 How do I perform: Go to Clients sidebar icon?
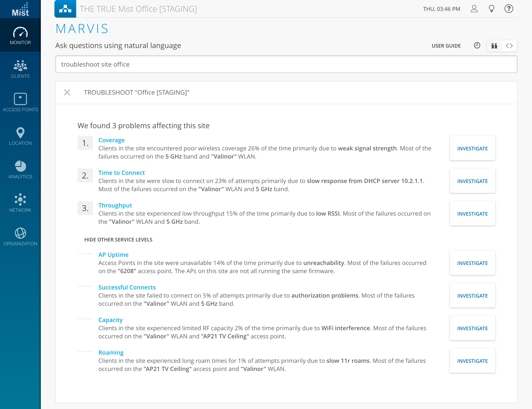[x=20, y=69]
